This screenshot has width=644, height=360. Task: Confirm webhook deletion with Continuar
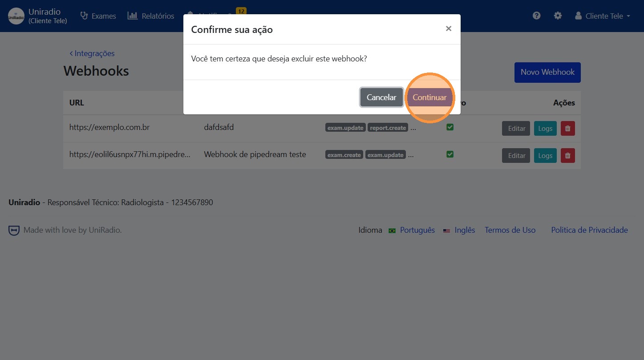(429, 97)
